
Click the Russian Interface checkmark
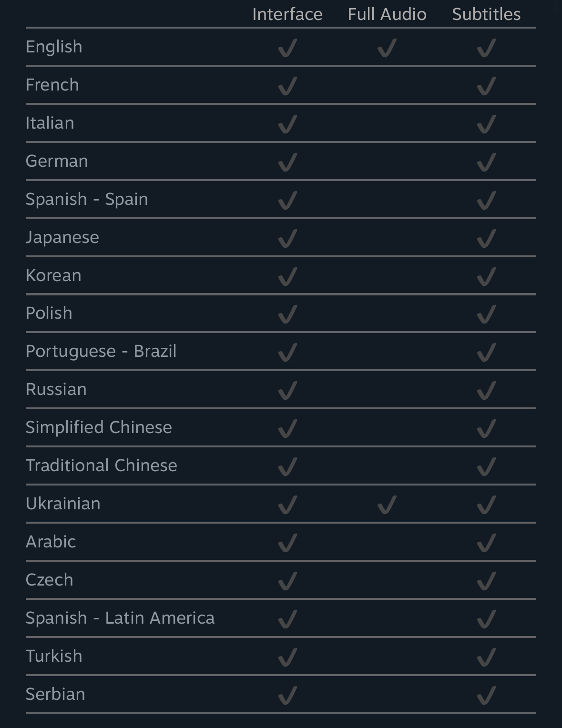[x=287, y=391]
